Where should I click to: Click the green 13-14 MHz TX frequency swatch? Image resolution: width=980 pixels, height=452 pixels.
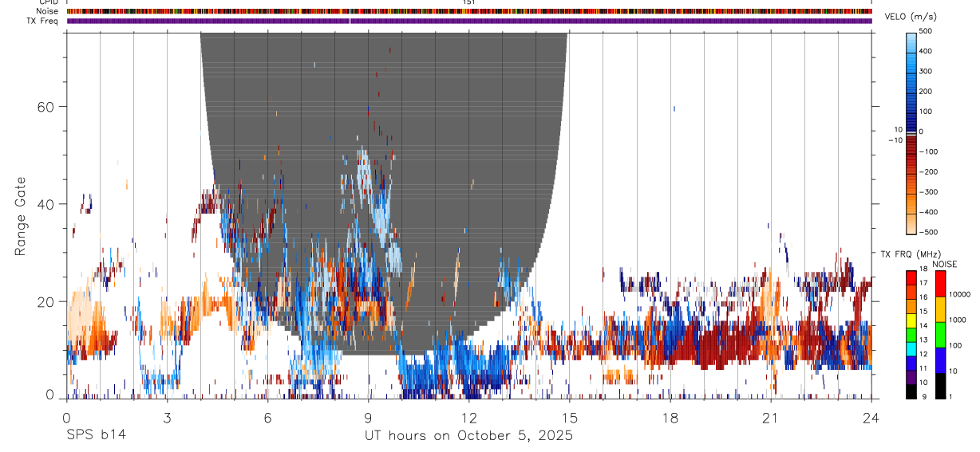point(911,333)
